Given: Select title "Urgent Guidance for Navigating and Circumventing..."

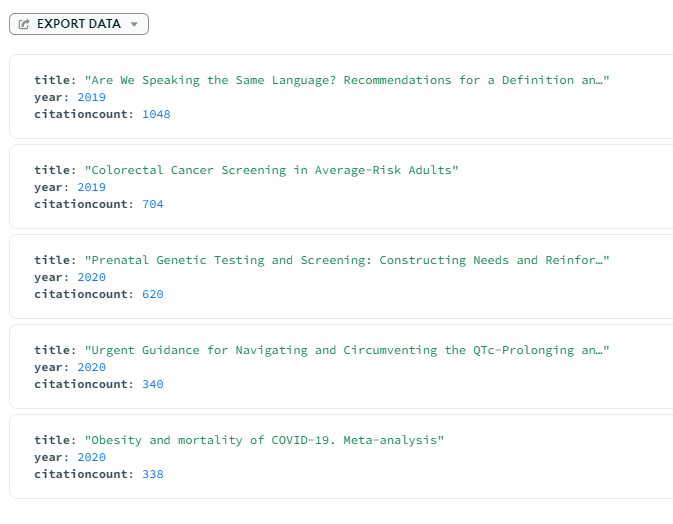Looking at the screenshot, I should (347, 351).
